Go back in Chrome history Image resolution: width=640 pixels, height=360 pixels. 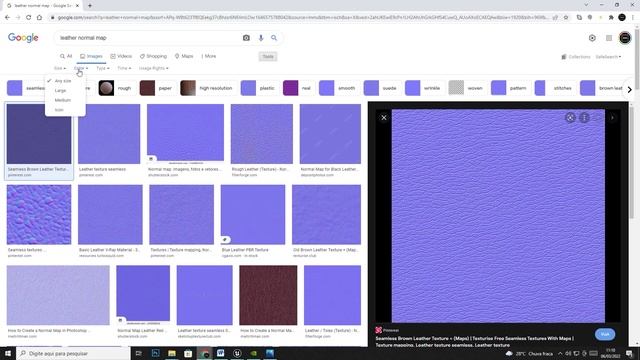(7, 18)
